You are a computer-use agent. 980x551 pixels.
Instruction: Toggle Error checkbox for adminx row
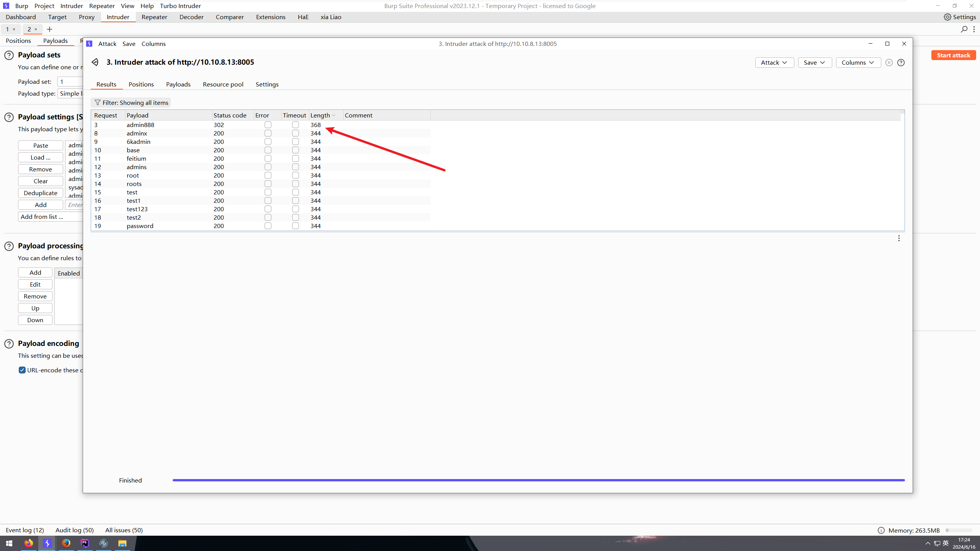[268, 133]
